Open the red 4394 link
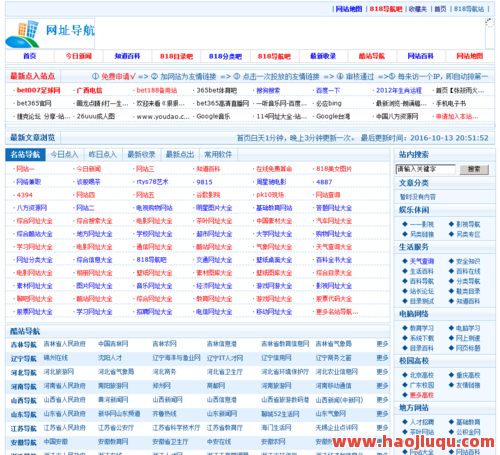 (25, 195)
